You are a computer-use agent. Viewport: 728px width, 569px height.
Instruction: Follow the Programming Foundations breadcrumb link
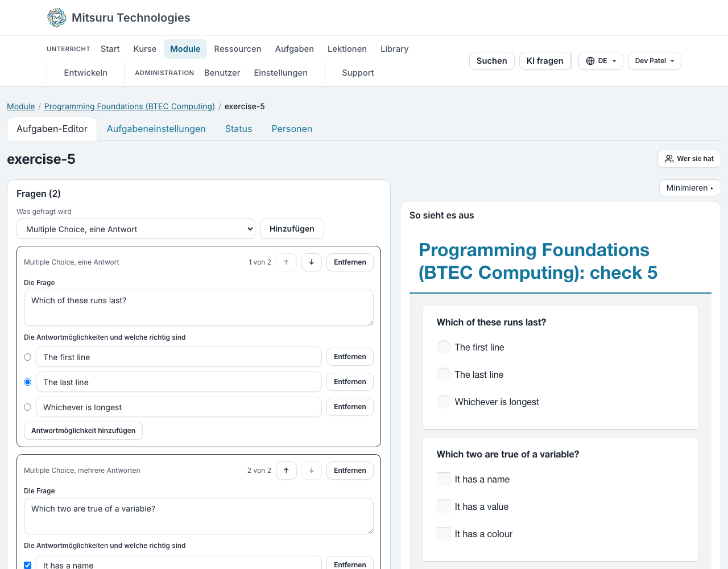pos(130,106)
